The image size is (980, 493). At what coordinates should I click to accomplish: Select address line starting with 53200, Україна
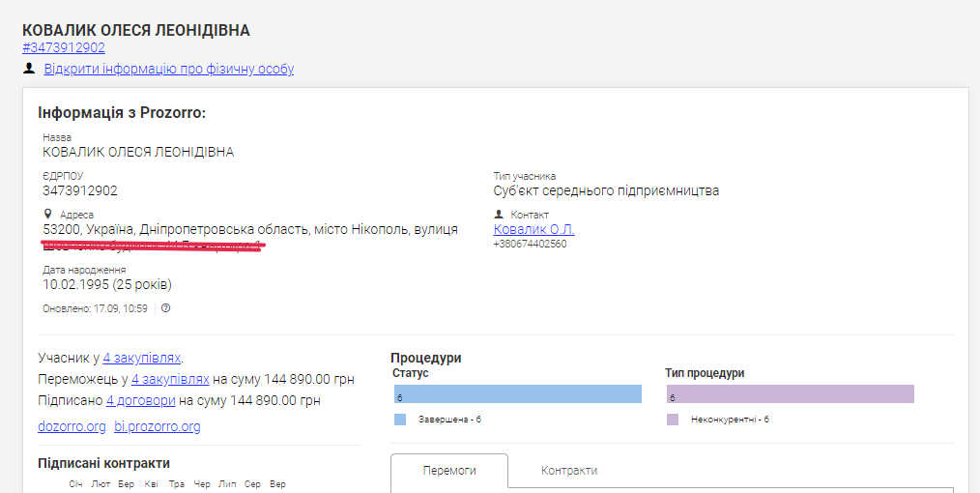(250, 229)
